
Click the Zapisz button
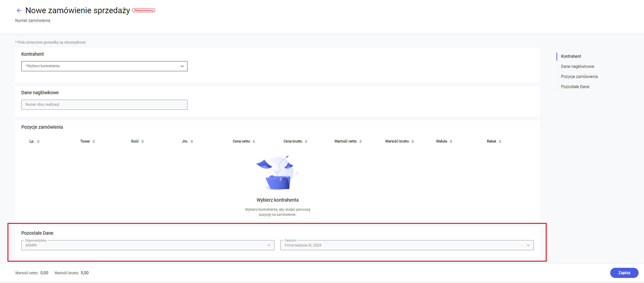pos(624,273)
